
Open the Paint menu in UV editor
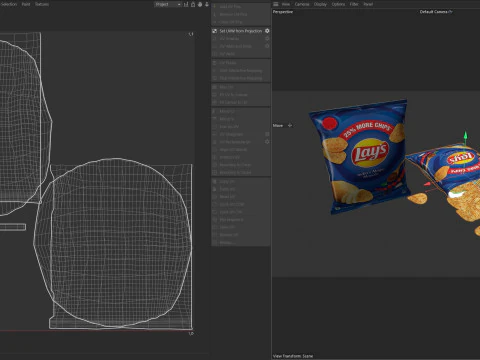pyautogui.click(x=26, y=4)
